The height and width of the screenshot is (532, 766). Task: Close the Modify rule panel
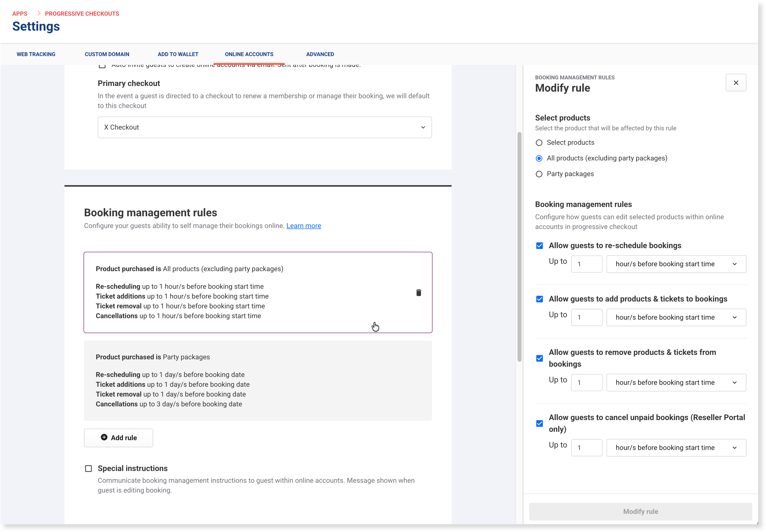pyautogui.click(x=736, y=83)
